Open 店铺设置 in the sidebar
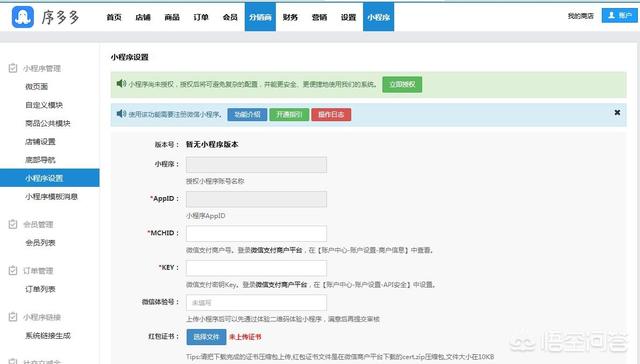 pos(40,142)
